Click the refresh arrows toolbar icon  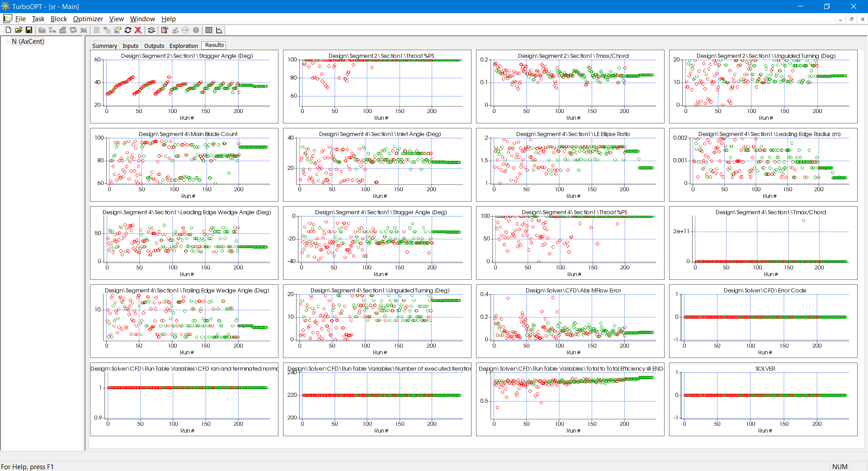click(128, 30)
